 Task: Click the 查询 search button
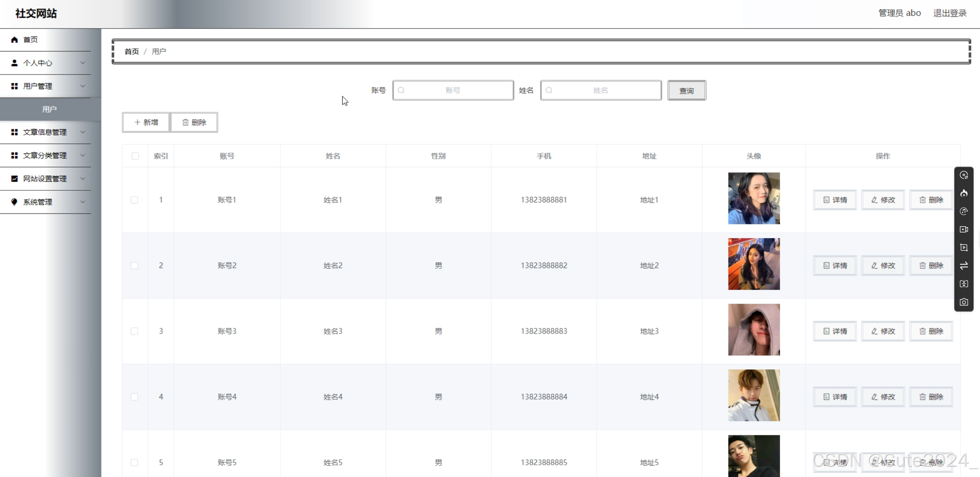(x=686, y=90)
